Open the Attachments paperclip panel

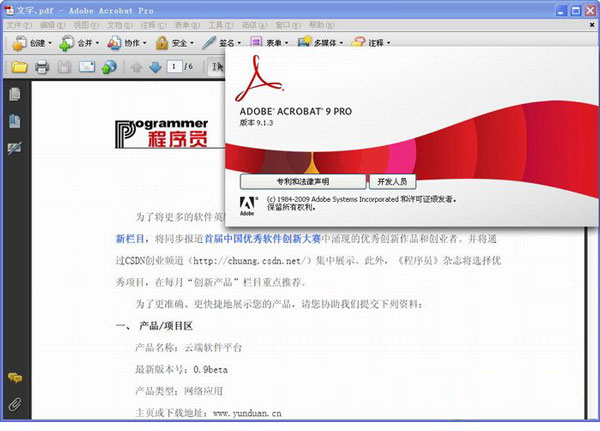(15, 404)
